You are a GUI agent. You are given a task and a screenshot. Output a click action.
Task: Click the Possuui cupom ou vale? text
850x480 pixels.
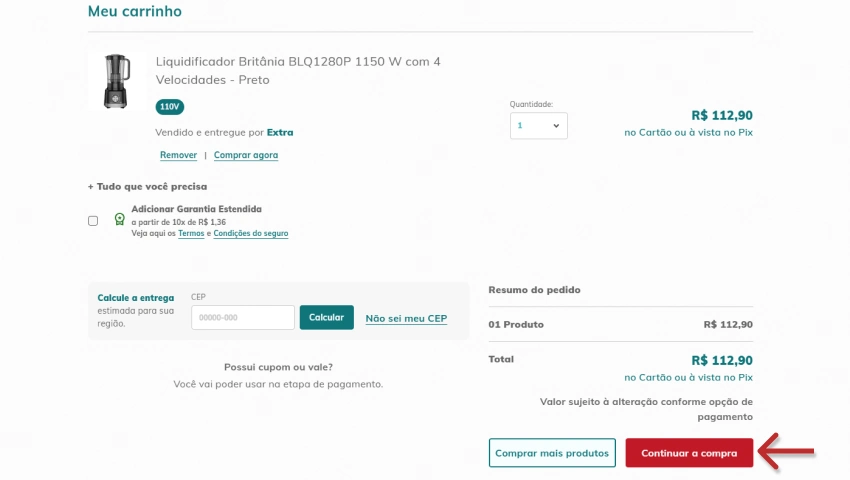click(278, 367)
